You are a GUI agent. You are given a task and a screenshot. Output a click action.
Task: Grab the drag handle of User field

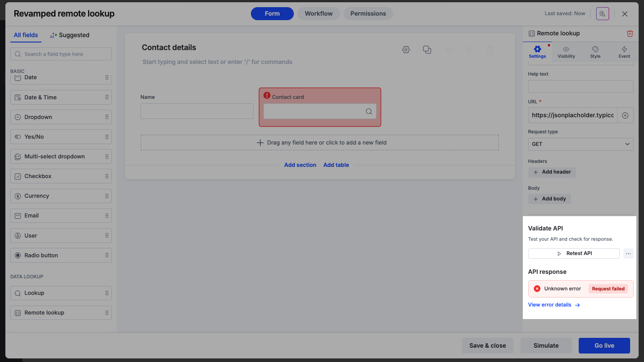coord(107,235)
